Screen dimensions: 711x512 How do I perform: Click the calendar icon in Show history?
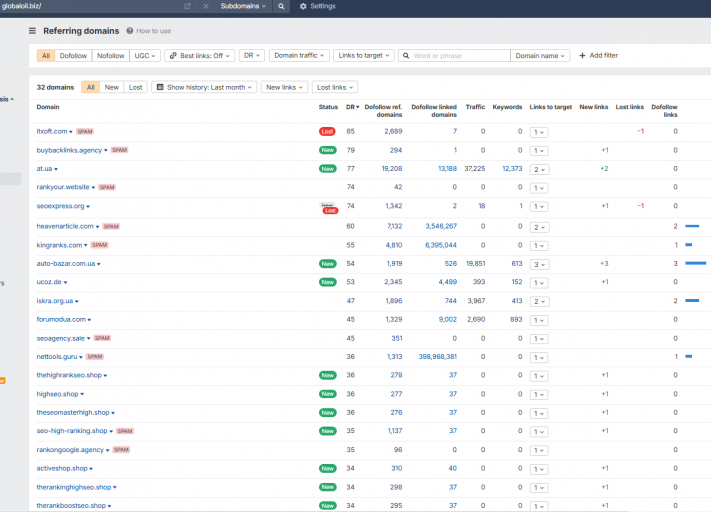(x=160, y=87)
